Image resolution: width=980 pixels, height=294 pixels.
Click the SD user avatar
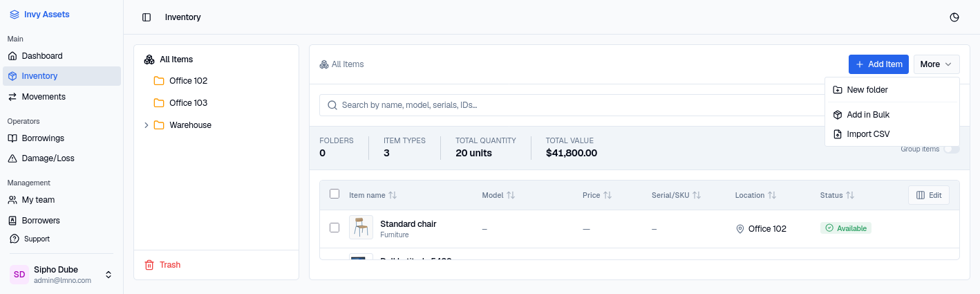[x=19, y=275]
